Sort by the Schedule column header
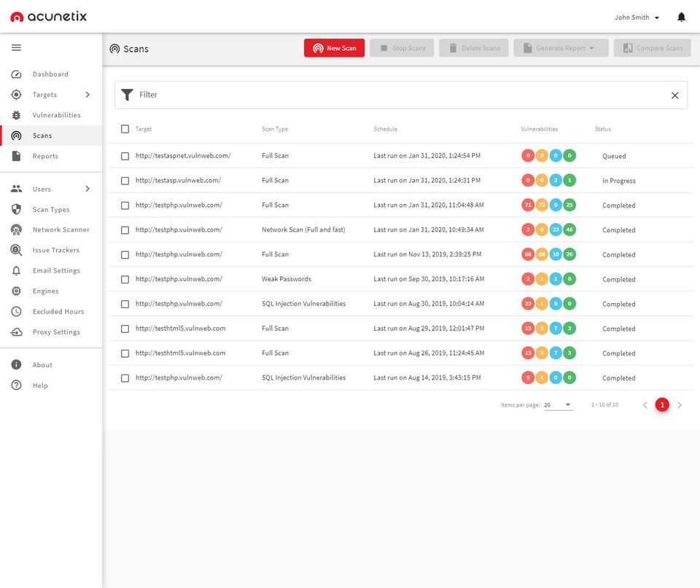This screenshot has height=588, width=700. pyautogui.click(x=385, y=129)
